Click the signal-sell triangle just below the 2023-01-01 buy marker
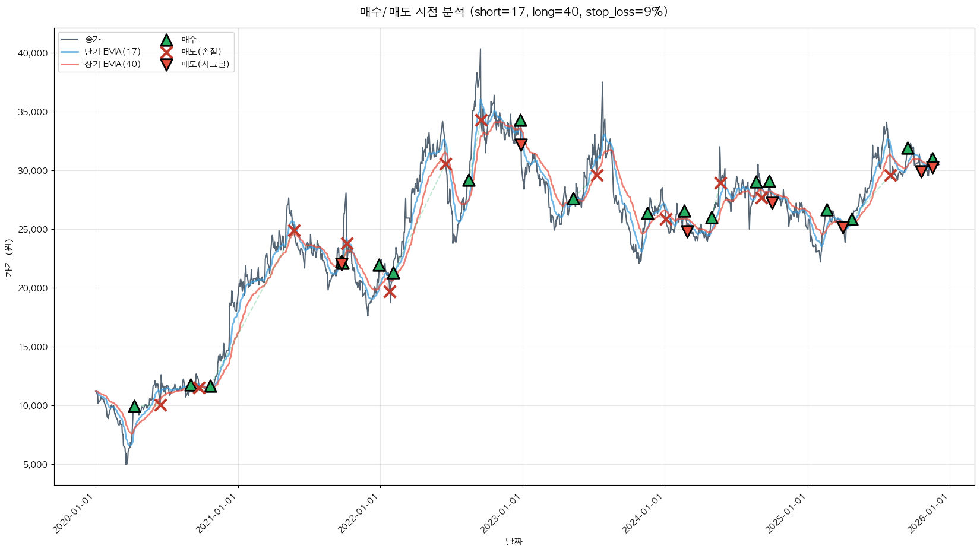 tap(521, 144)
